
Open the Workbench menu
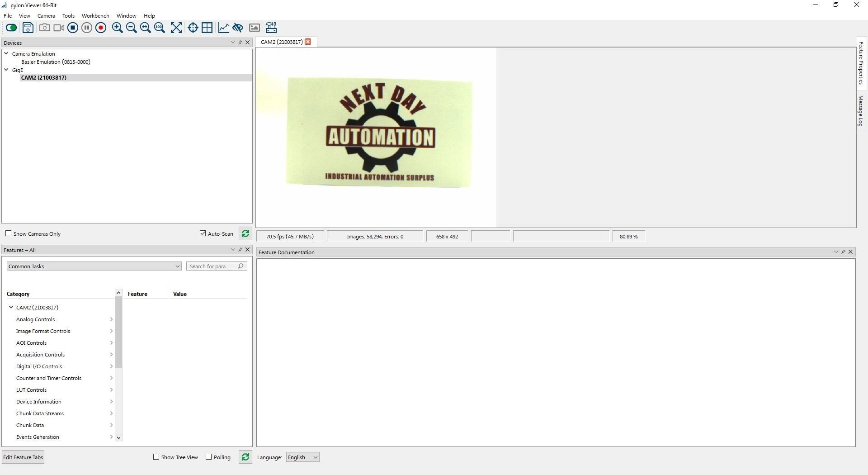pyautogui.click(x=95, y=16)
